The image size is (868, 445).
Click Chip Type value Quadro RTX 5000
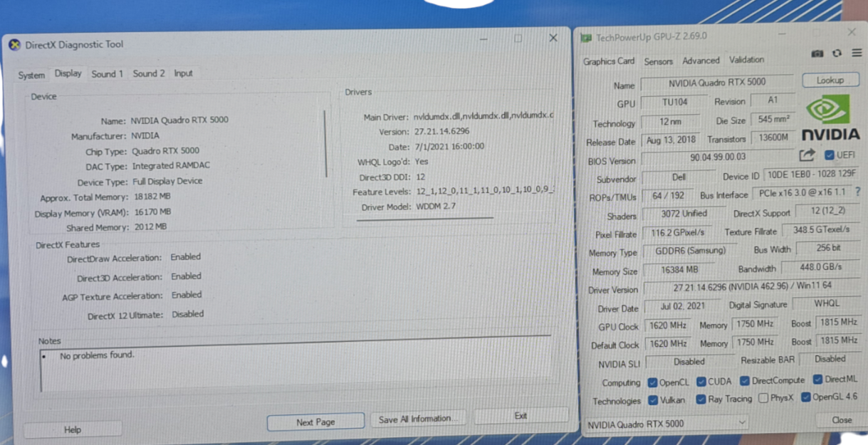[x=165, y=151]
